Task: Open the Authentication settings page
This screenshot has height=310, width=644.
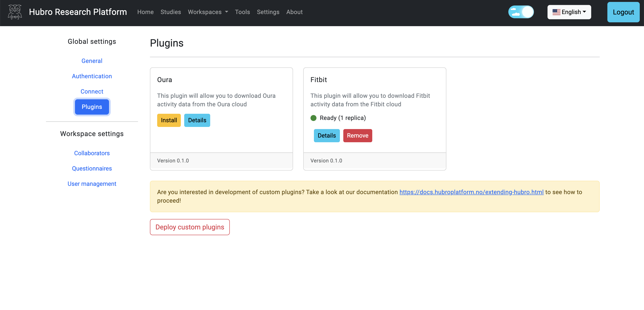Action: tap(92, 76)
